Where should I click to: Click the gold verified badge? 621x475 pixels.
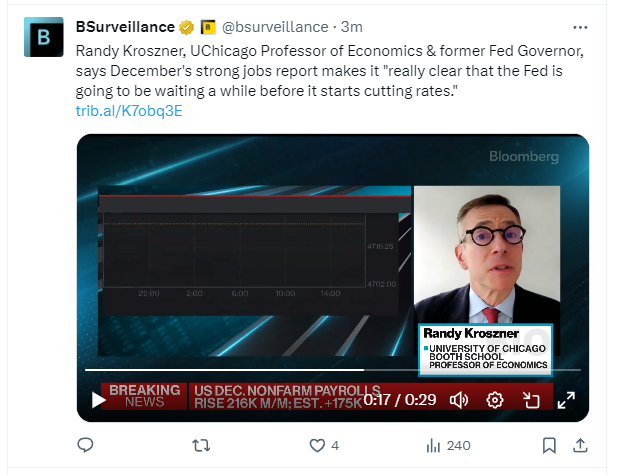(186, 27)
